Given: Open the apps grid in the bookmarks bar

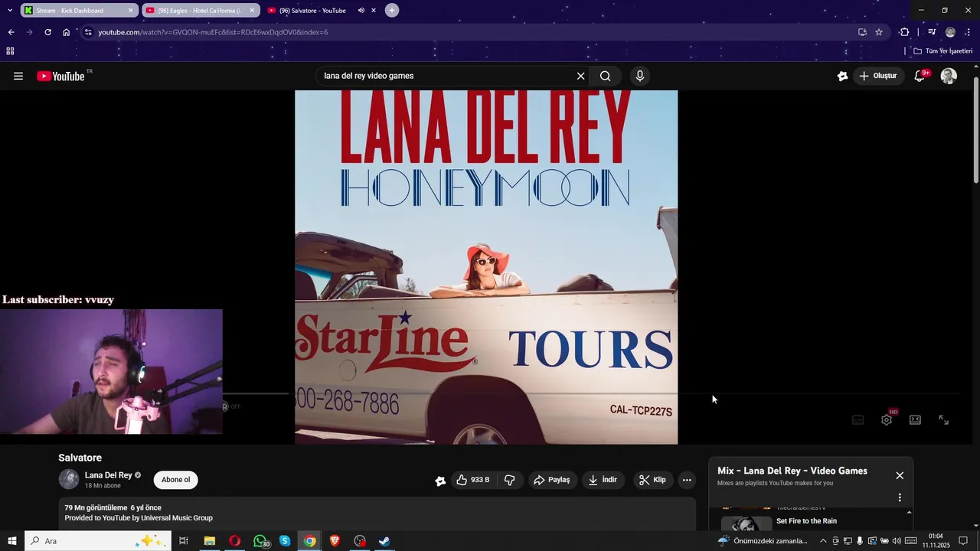Looking at the screenshot, I should click(10, 51).
